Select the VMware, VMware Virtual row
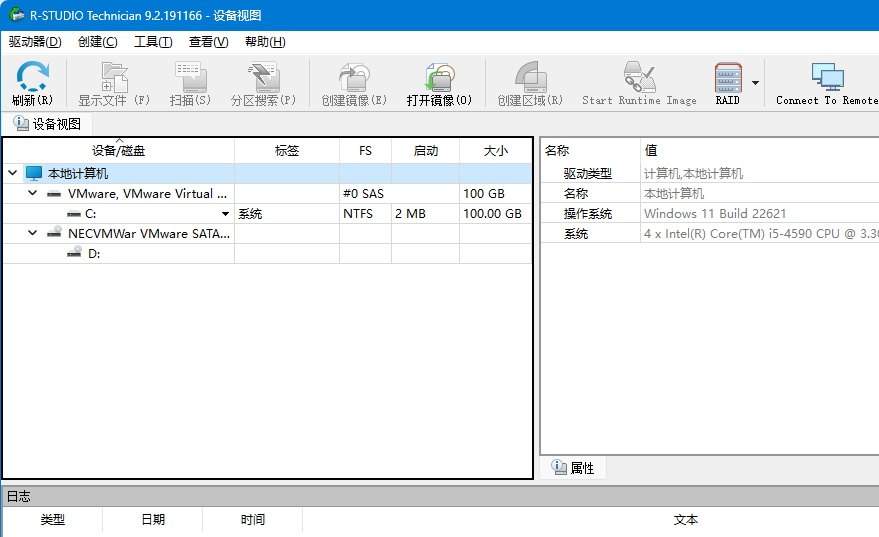This screenshot has height=537, width=879. tap(267, 193)
